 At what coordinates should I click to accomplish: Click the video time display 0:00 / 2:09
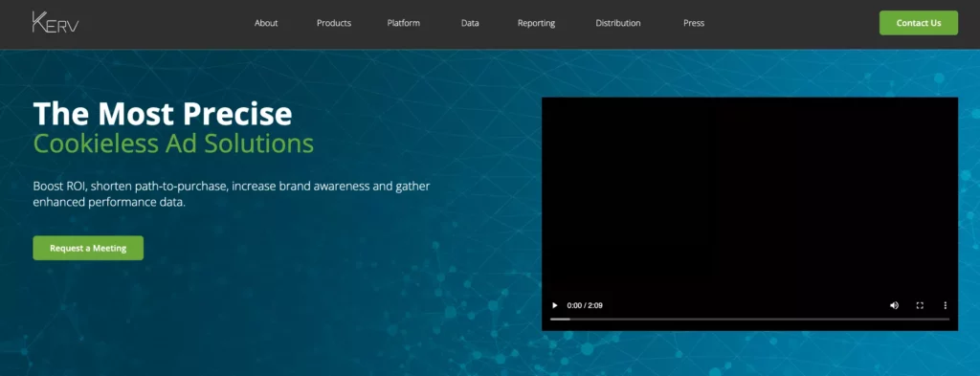click(x=585, y=305)
